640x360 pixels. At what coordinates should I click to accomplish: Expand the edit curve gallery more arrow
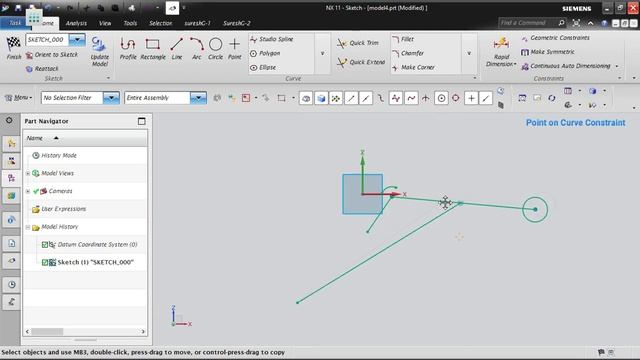point(469,53)
